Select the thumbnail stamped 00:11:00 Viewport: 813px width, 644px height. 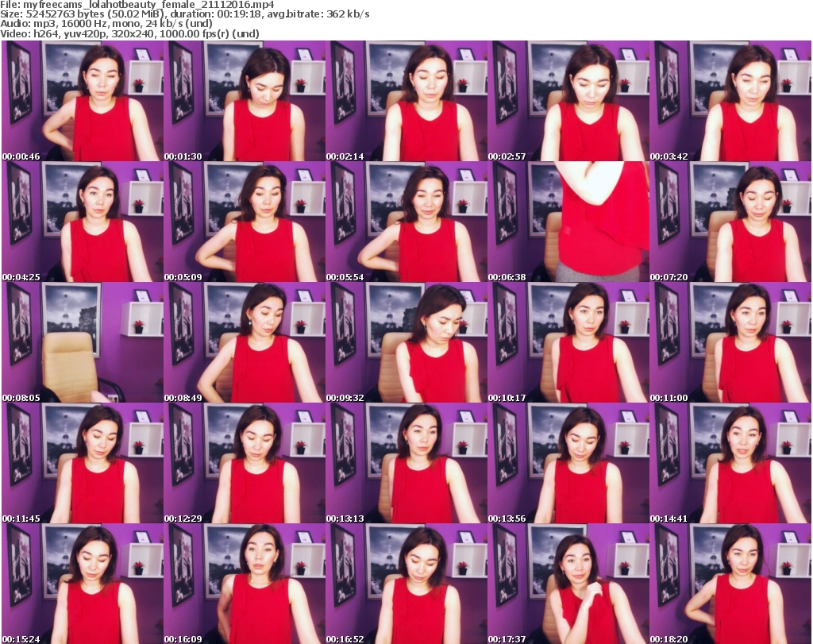coord(730,343)
